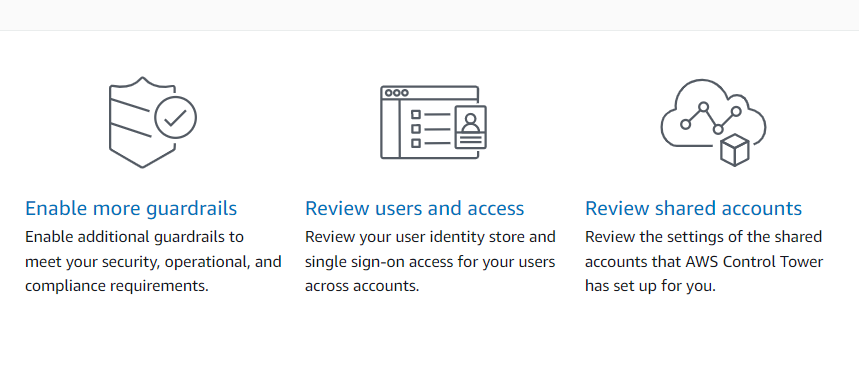Click text 'accounts that AWS Control Tower'
The image size is (859, 370).
coord(704,262)
